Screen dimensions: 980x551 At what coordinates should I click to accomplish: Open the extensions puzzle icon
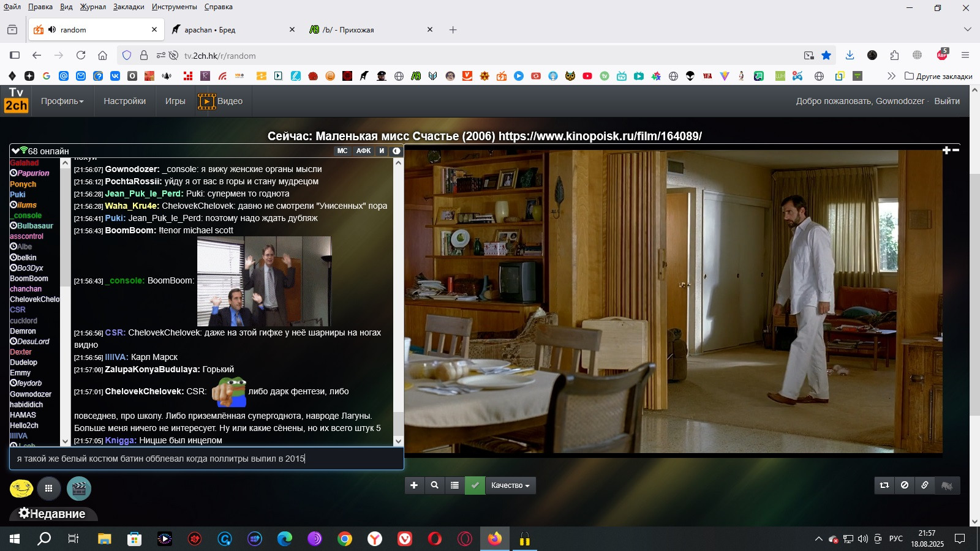pyautogui.click(x=894, y=55)
